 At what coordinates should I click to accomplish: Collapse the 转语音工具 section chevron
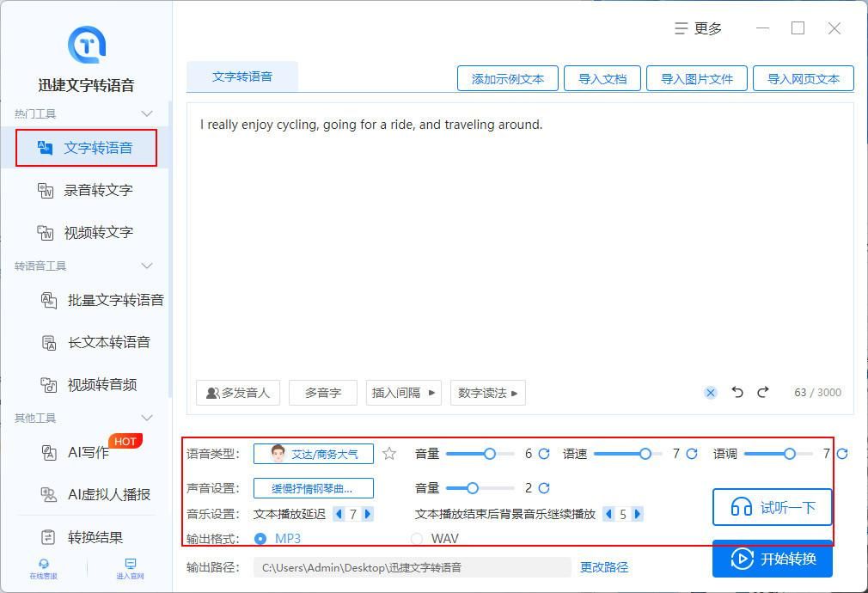coord(147,266)
